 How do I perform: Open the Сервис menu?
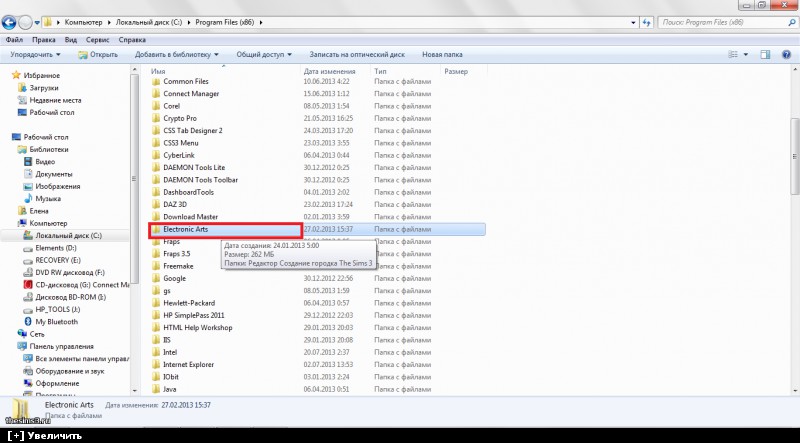(x=97, y=40)
